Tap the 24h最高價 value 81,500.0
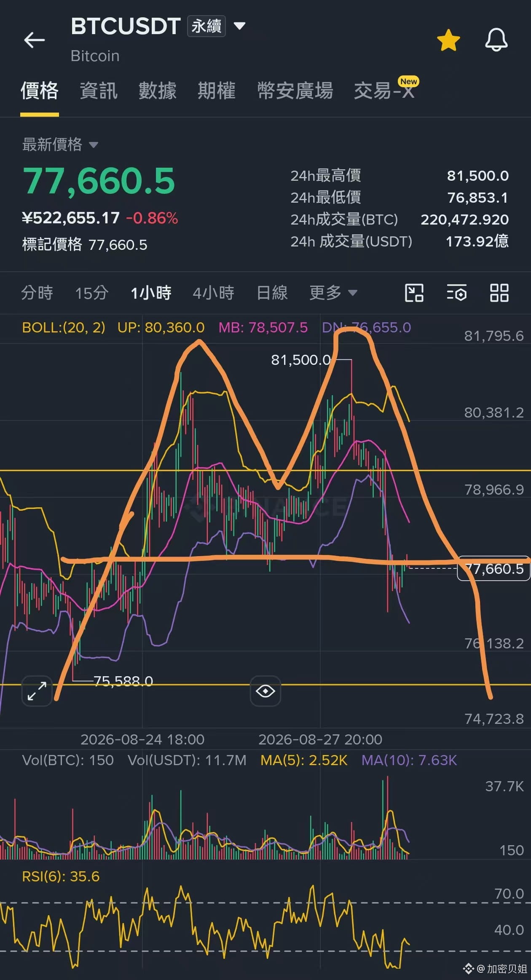The height and width of the screenshot is (980, 531). pos(478,176)
